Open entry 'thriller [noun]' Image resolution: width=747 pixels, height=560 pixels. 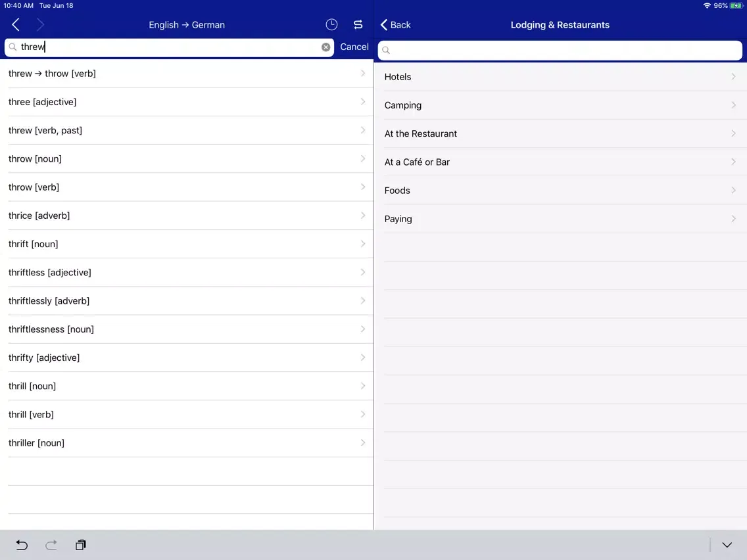(x=187, y=443)
